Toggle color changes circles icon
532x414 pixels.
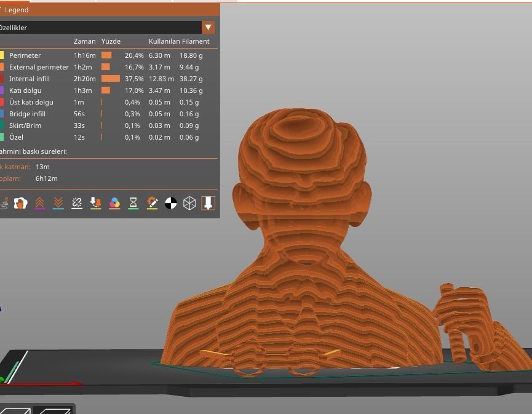[114, 203]
